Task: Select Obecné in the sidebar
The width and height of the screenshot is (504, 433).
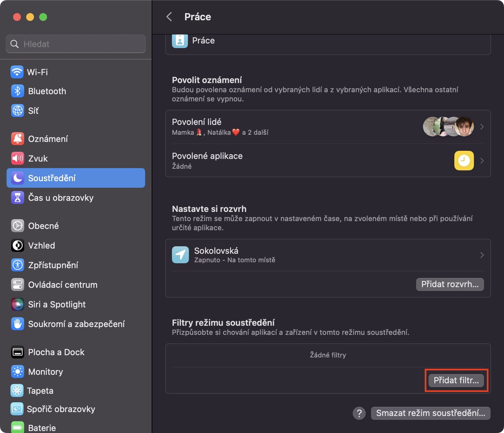Action: (x=43, y=226)
